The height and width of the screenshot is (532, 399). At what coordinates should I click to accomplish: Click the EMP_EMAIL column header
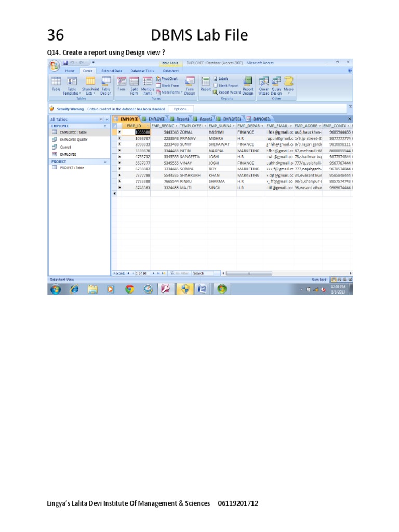[x=279, y=126]
